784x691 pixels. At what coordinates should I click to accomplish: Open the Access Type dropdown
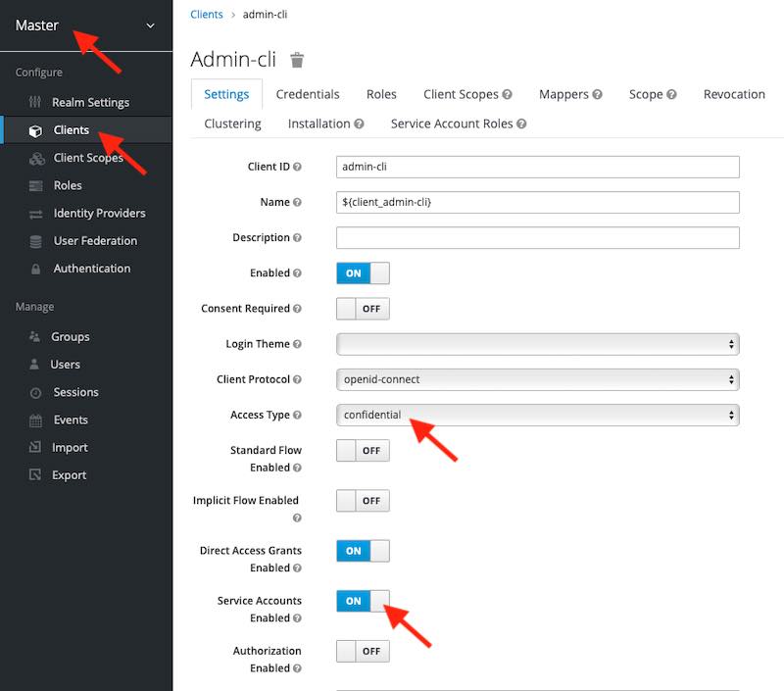click(537, 415)
